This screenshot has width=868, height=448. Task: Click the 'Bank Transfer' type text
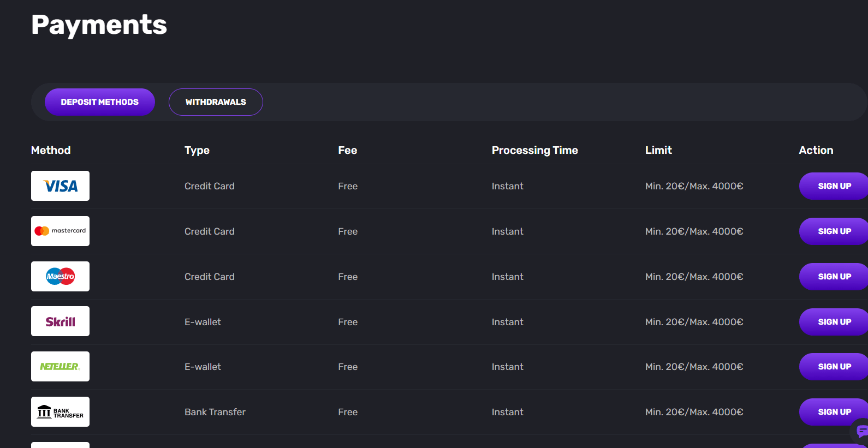[x=215, y=412]
